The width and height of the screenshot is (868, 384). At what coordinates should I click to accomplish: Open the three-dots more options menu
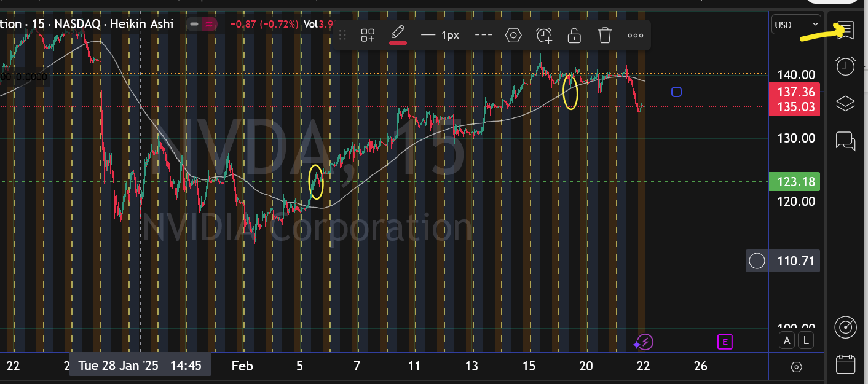point(635,35)
